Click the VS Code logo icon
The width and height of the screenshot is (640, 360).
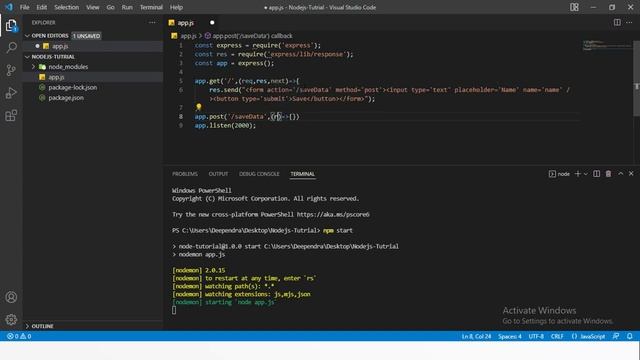point(9,7)
